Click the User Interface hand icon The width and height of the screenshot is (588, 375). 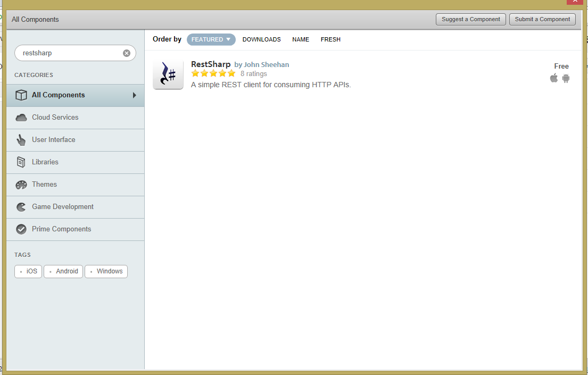coord(21,139)
